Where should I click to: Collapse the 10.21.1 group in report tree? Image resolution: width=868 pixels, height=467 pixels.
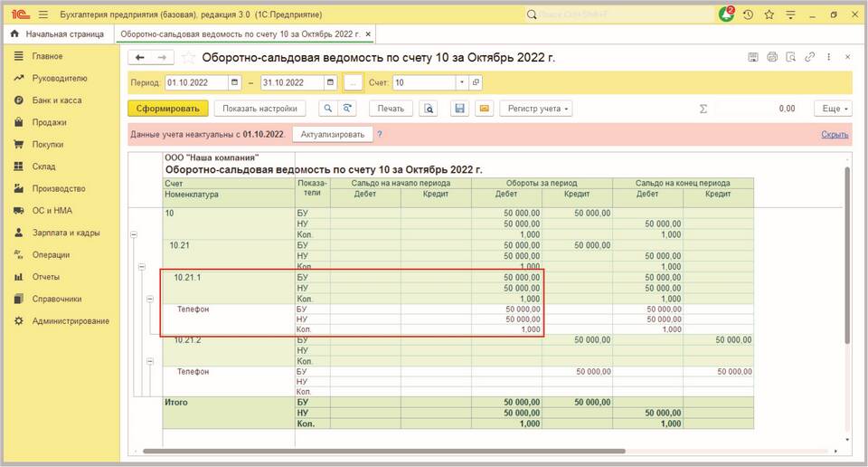coord(150,299)
